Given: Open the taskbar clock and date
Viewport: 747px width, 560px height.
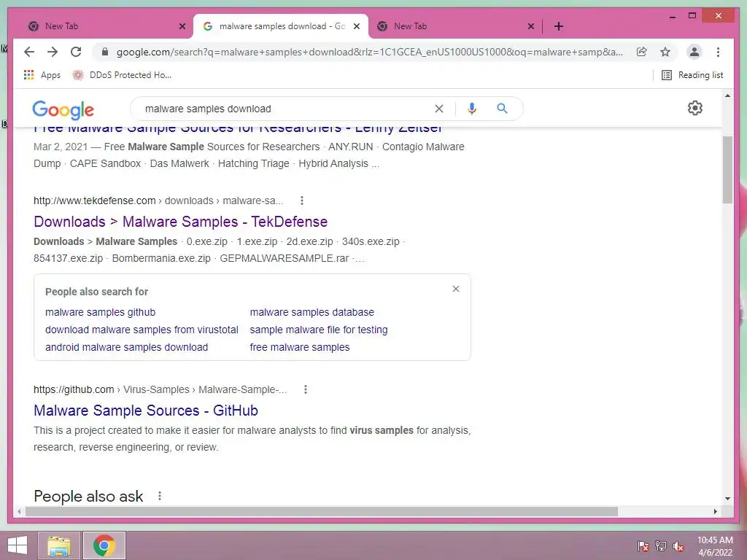Looking at the screenshot, I should point(715,545).
